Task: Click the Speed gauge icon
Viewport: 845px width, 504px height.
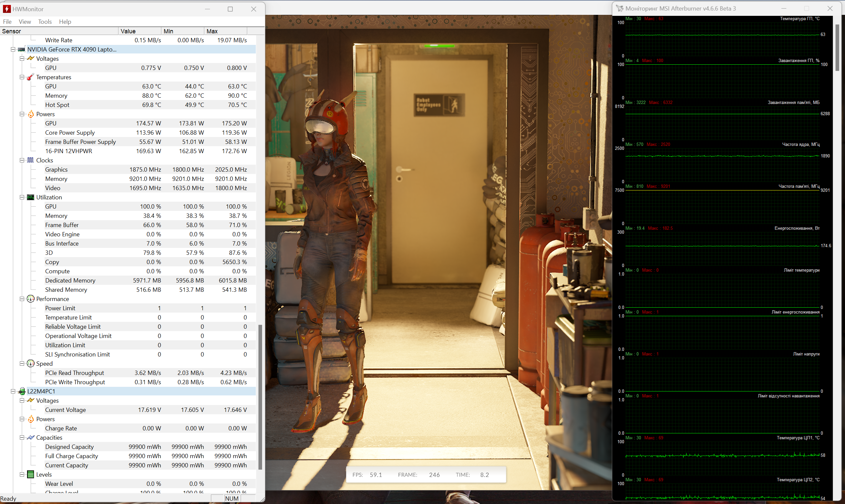Action: [31, 363]
